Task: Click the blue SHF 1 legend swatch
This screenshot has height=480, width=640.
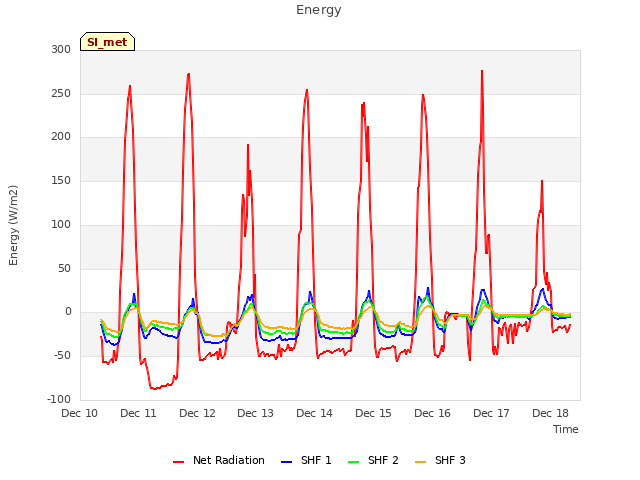Action: [287, 462]
